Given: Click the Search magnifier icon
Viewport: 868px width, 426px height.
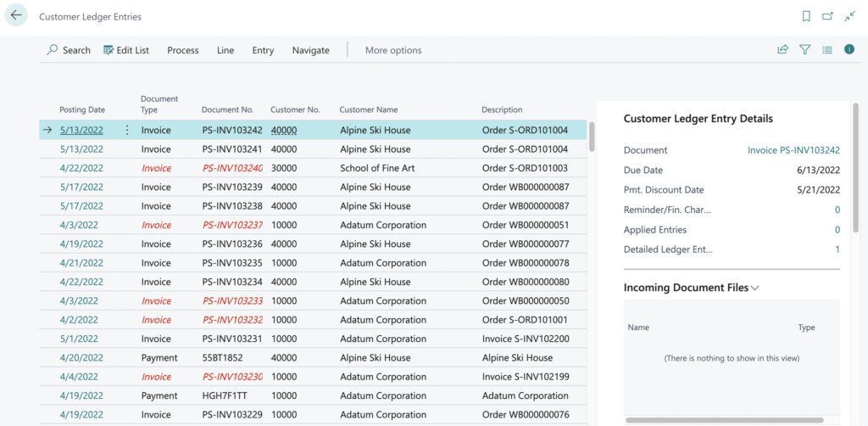Looking at the screenshot, I should (x=52, y=50).
